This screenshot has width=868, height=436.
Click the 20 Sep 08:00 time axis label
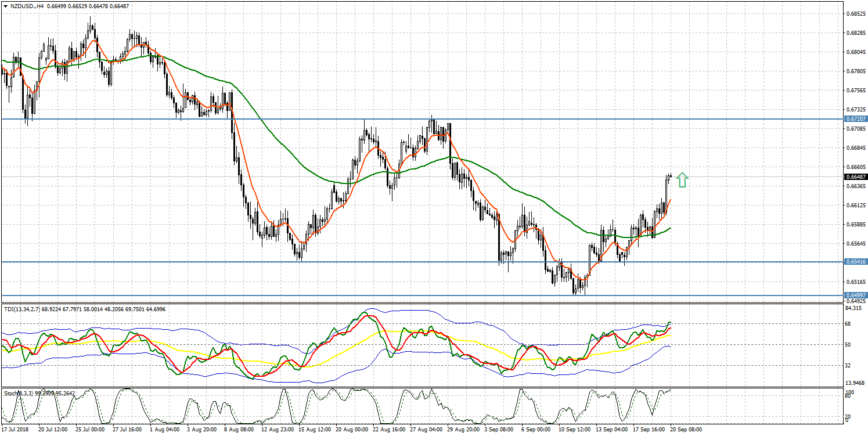(x=687, y=430)
